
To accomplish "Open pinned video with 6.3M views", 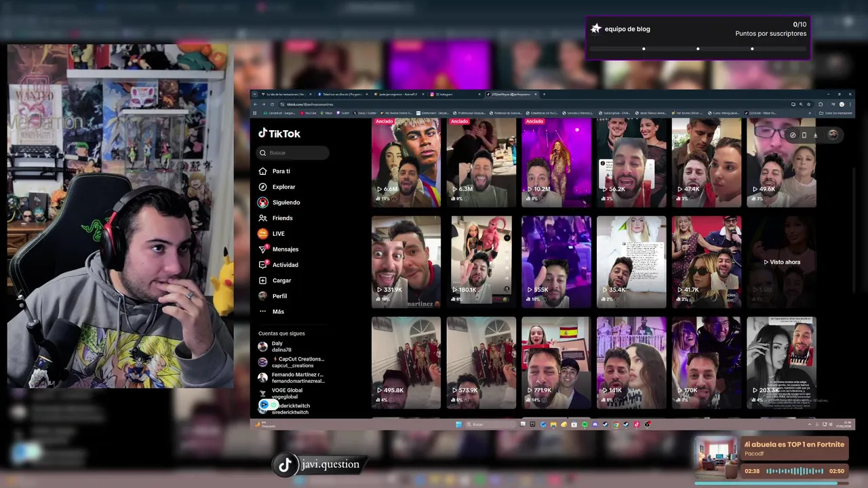I will point(481,163).
